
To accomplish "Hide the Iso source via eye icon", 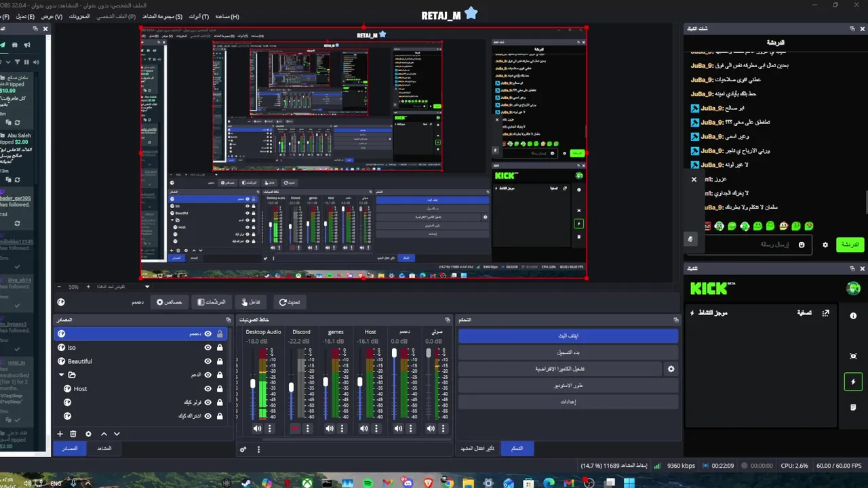I will tap(208, 348).
